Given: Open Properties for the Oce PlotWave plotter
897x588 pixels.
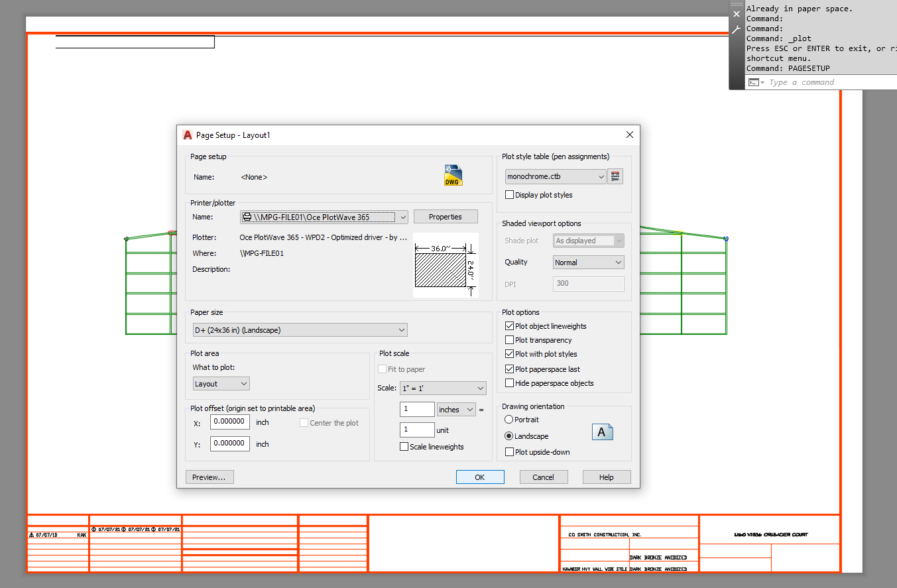Looking at the screenshot, I should (445, 216).
